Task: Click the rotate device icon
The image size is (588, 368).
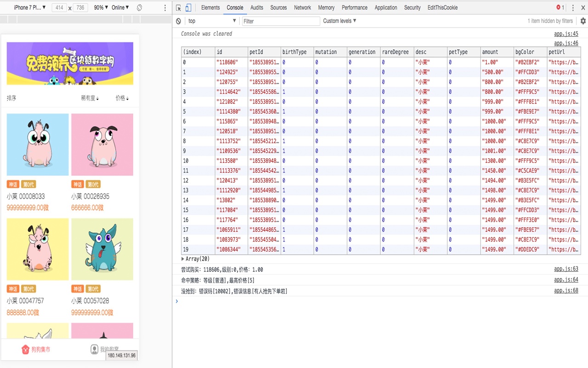Action: point(139,8)
